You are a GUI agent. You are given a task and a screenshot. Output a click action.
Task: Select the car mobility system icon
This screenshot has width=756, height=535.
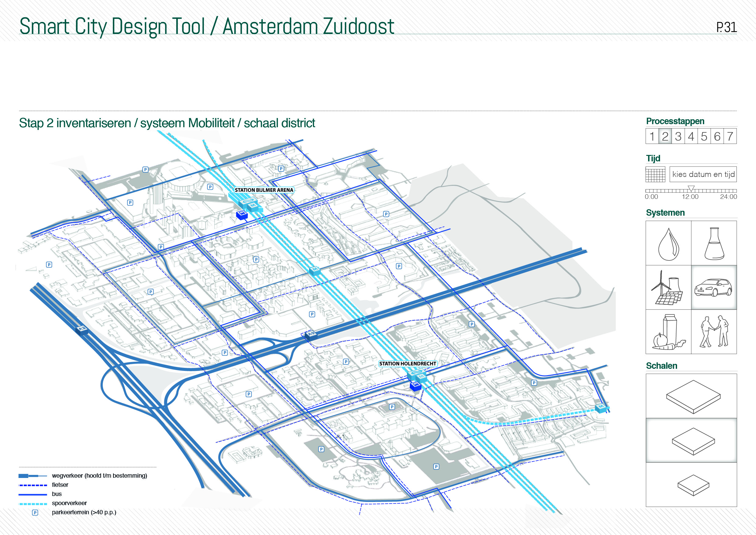(x=714, y=288)
